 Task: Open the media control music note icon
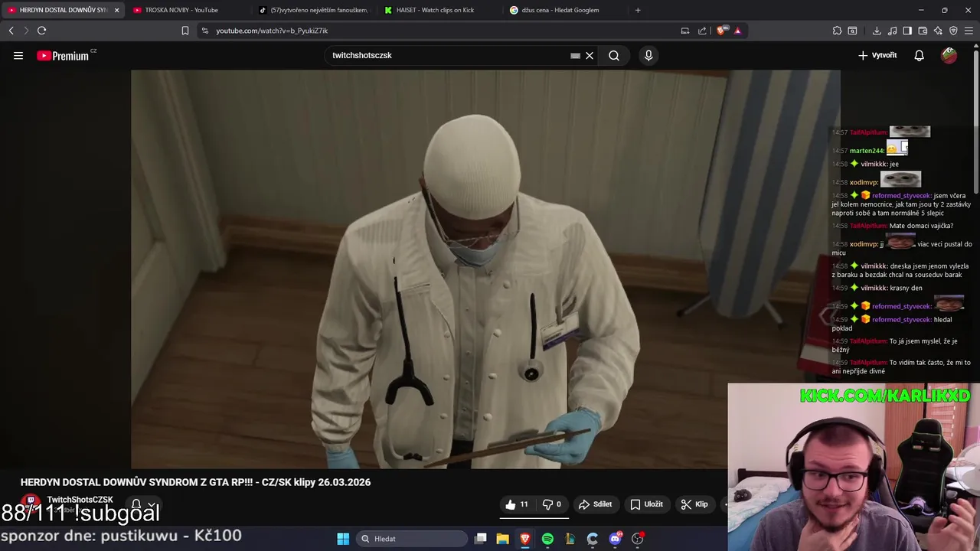click(892, 31)
